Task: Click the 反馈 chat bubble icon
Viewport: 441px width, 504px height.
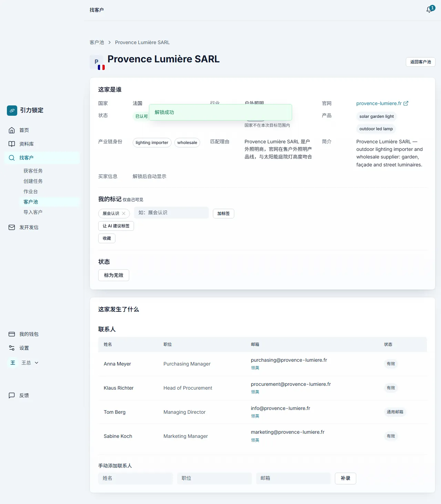Action: [12, 395]
